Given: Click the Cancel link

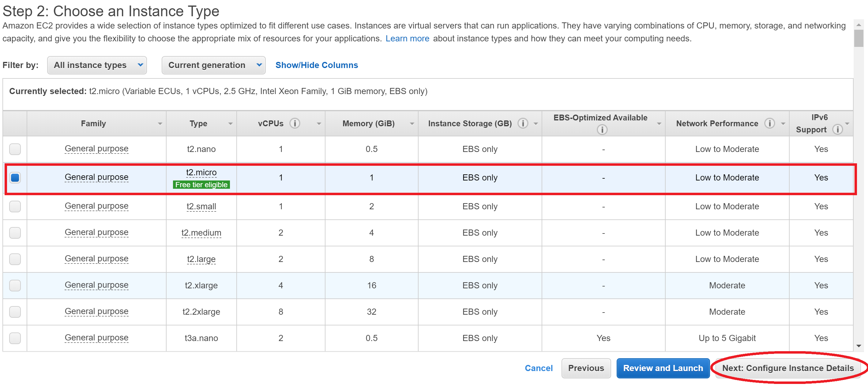Looking at the screenshot, I should tap(539, 368).
